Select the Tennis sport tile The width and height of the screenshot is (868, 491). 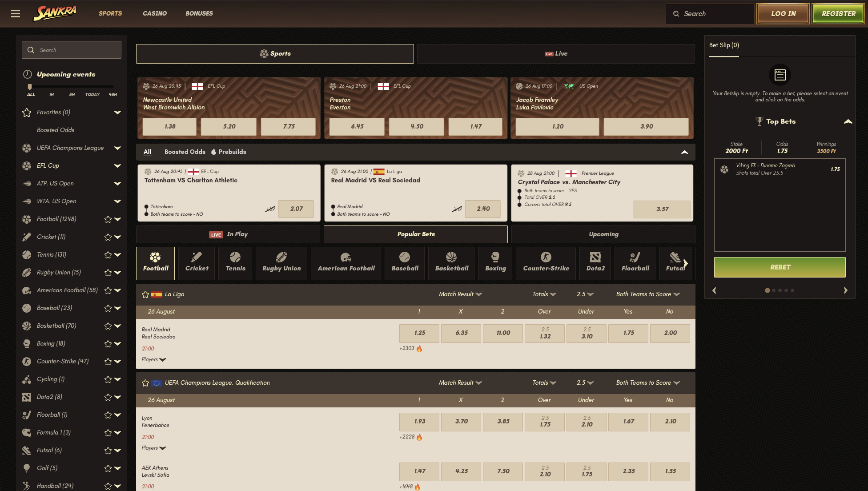tap(235, 263)
